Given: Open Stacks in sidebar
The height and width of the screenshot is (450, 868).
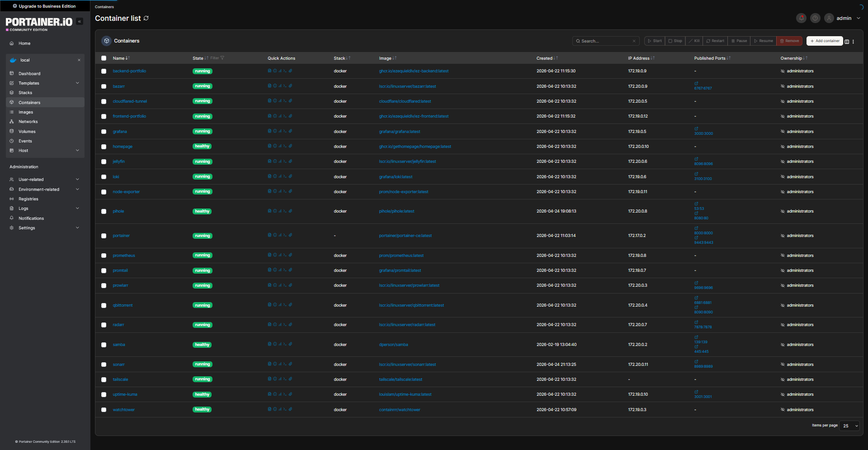Looking at the screenshot, I should [x=45, y=93].
